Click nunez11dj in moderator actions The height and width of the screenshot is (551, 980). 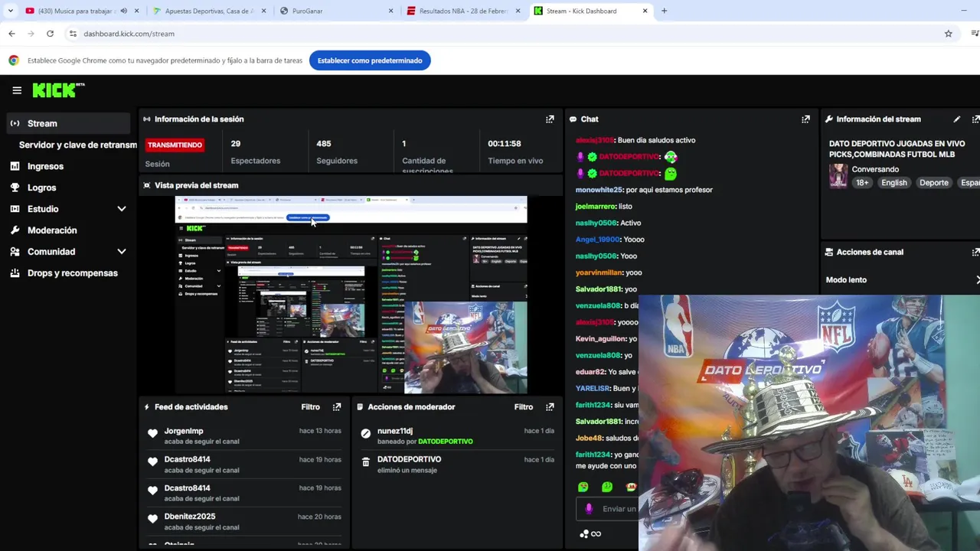coord(395,431)
